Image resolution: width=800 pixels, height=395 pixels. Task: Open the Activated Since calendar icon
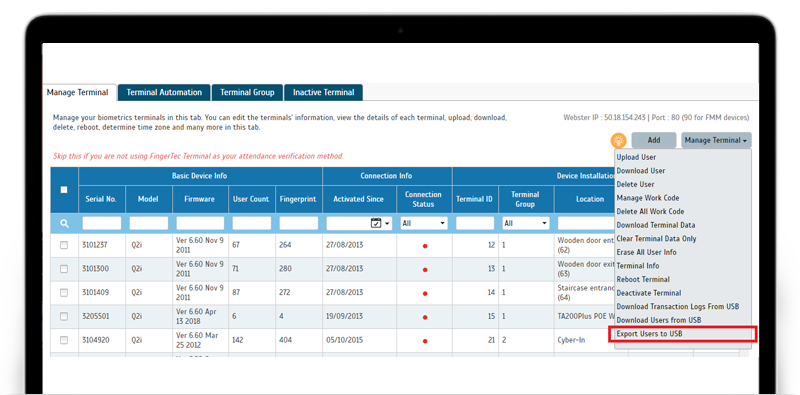pos(376,223)
